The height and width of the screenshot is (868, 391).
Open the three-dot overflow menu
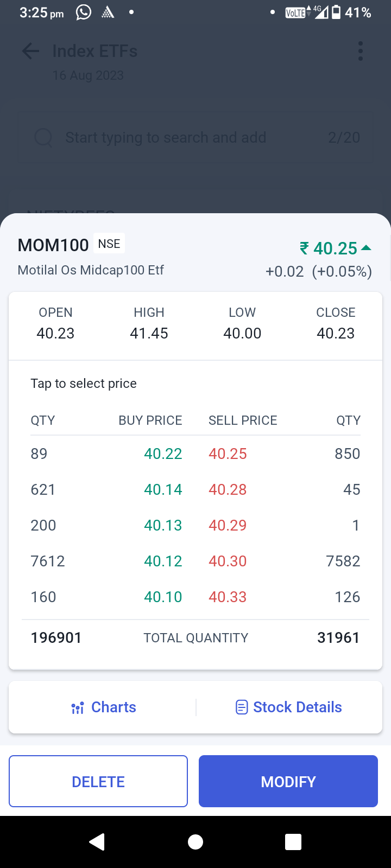tap(360, 52)
